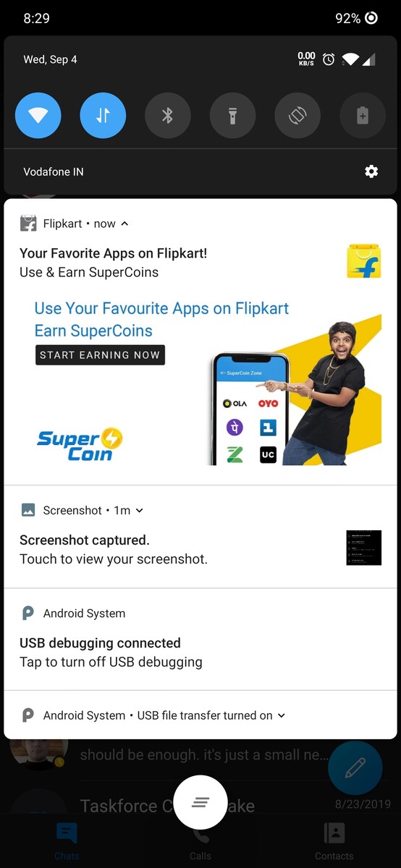Toggle the auto-rotate tile

point(298,115)
